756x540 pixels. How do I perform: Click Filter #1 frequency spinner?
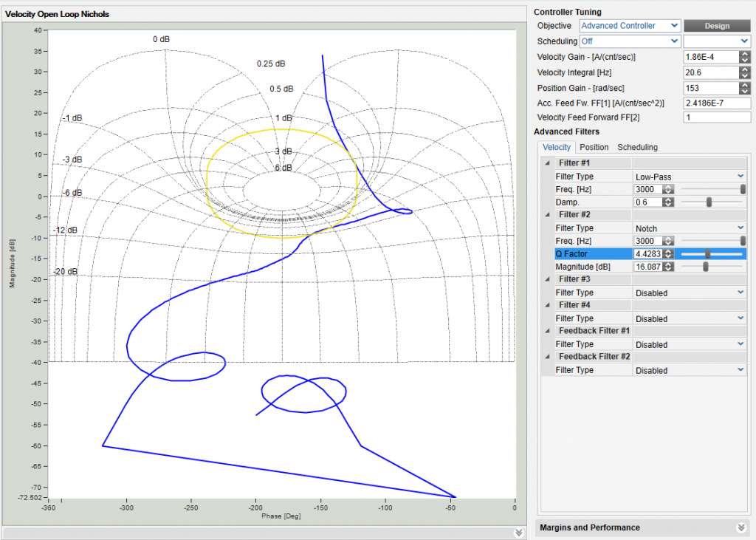click(x=668, y=189)
